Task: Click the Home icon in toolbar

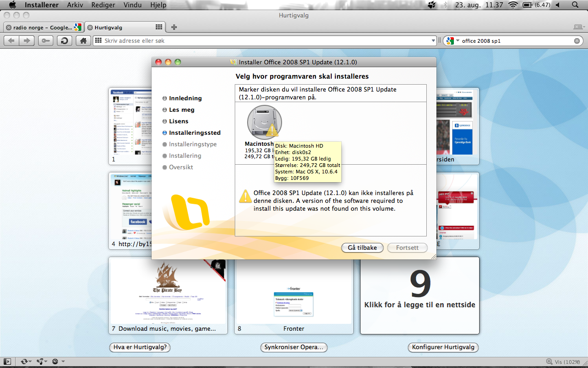Action: coord(83,40)
